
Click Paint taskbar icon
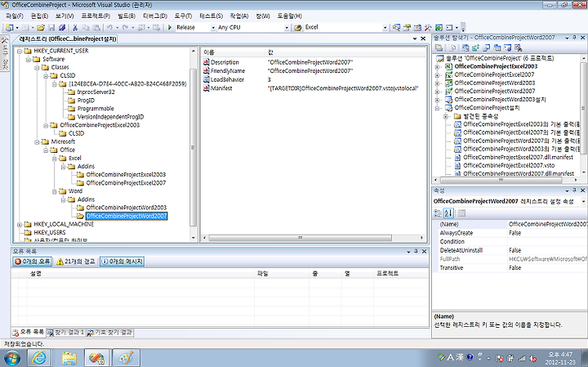[x=126, y=358]
